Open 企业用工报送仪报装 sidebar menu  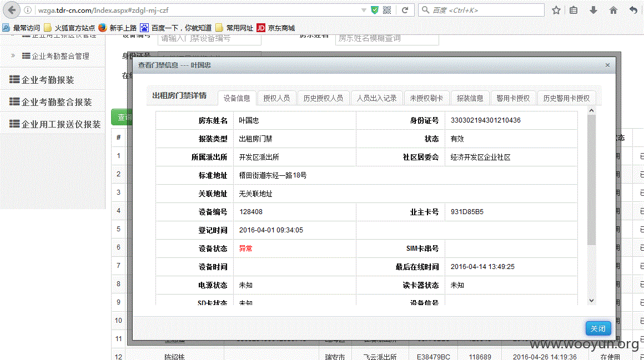click(x=55, y=124)
